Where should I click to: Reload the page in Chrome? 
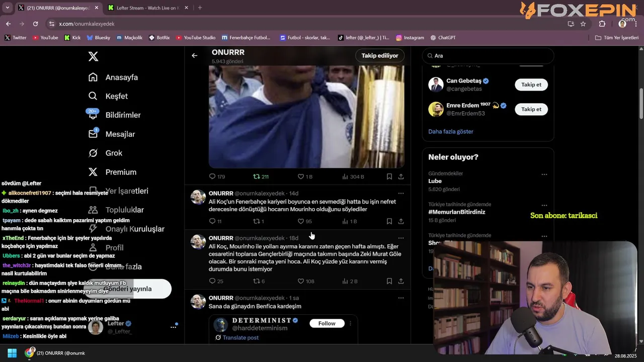35,24
